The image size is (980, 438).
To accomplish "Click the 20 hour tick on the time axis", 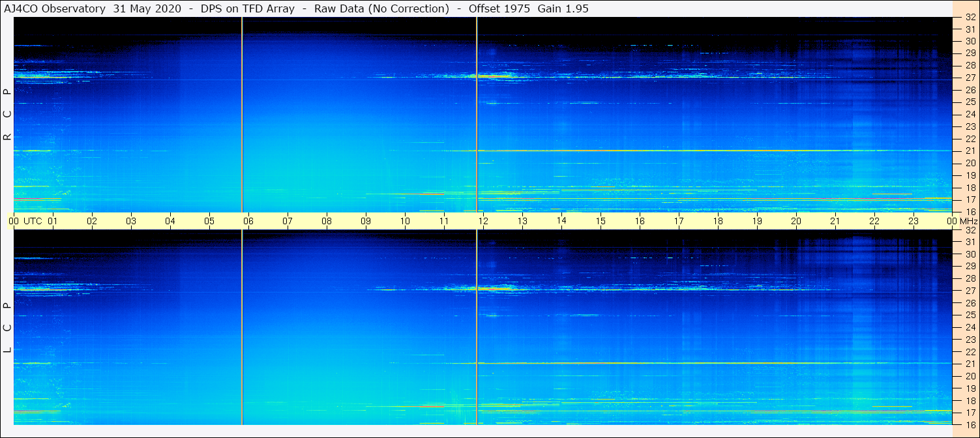I will click(x=796, y=222).
